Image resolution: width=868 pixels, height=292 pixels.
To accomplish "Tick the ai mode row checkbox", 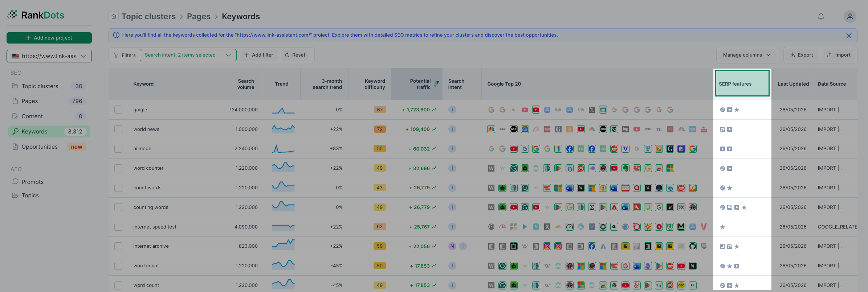I will [x=118, y=149].
